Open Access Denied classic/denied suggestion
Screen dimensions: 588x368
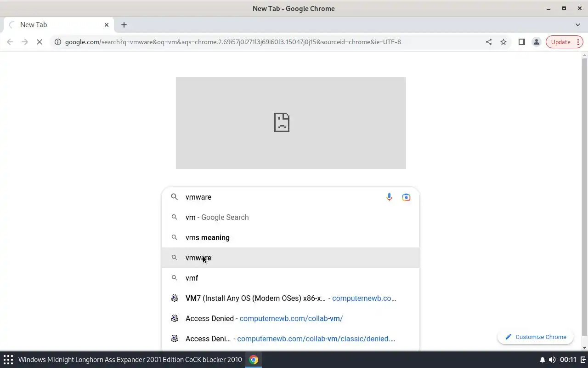[x=290, y=339]
